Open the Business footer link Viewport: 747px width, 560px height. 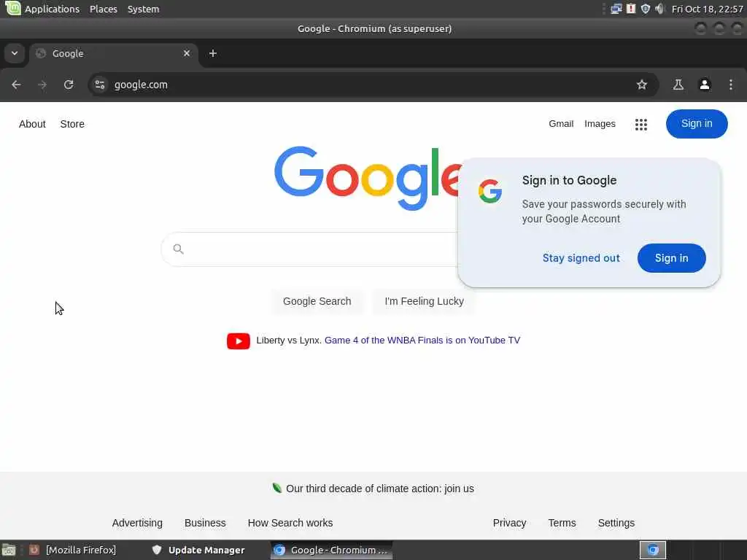(205, 523)
